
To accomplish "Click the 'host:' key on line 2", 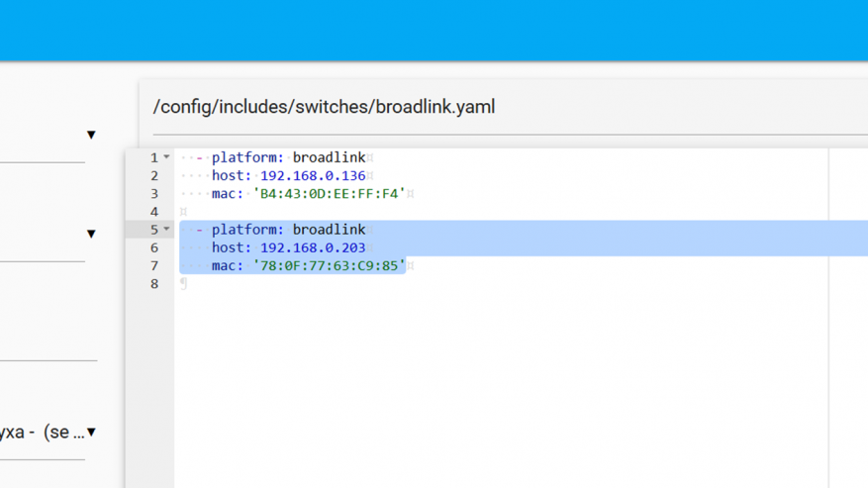I will pyautogui.click(x=232, y=175).
